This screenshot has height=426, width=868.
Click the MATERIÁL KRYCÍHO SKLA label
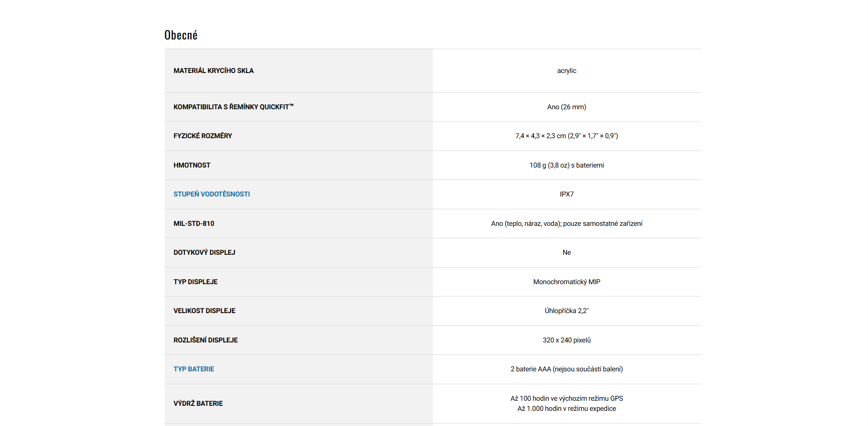213,71
